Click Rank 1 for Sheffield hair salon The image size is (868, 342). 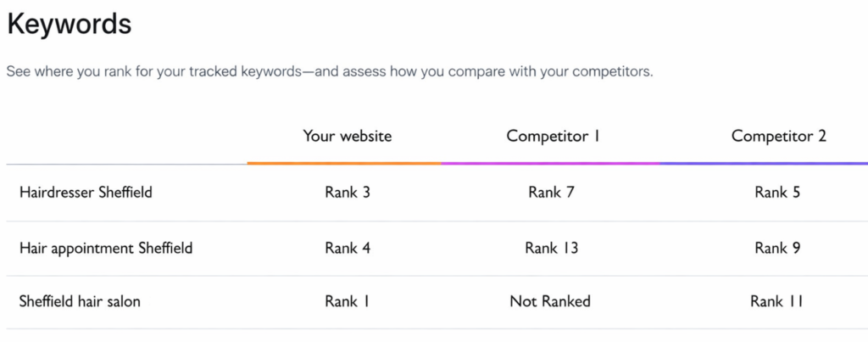[348, 301]
